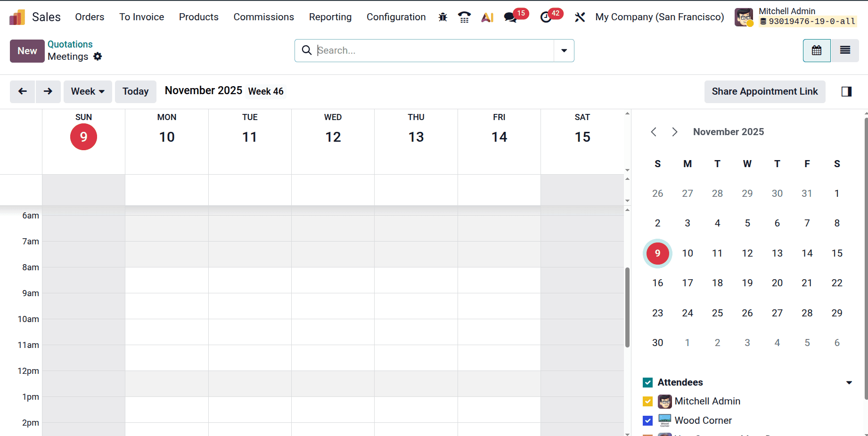Switch to the Configuration menu

point(396,17)
